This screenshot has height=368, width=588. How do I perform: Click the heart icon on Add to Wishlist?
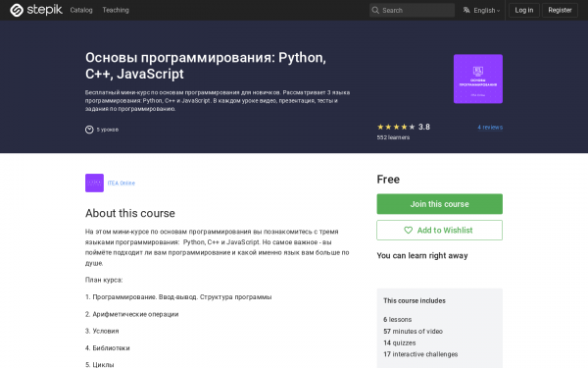click(408, 231)
